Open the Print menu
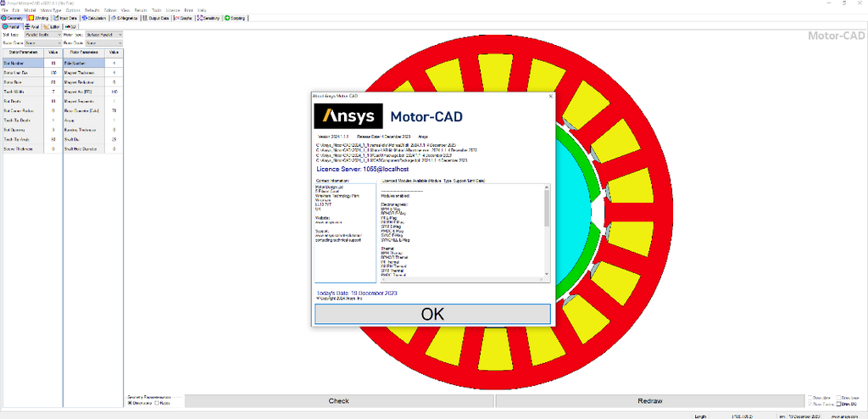 (189, 10)
